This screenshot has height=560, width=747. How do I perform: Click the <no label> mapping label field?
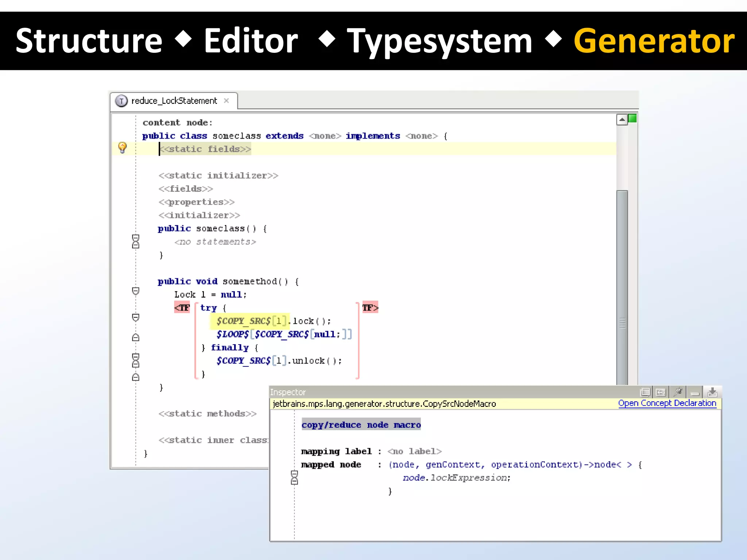pos(414,451)
